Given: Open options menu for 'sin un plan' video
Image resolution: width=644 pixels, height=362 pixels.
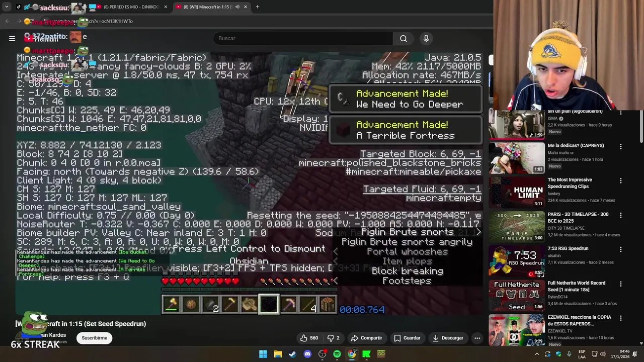Looking at the screenshot, I should coord(620,113).
